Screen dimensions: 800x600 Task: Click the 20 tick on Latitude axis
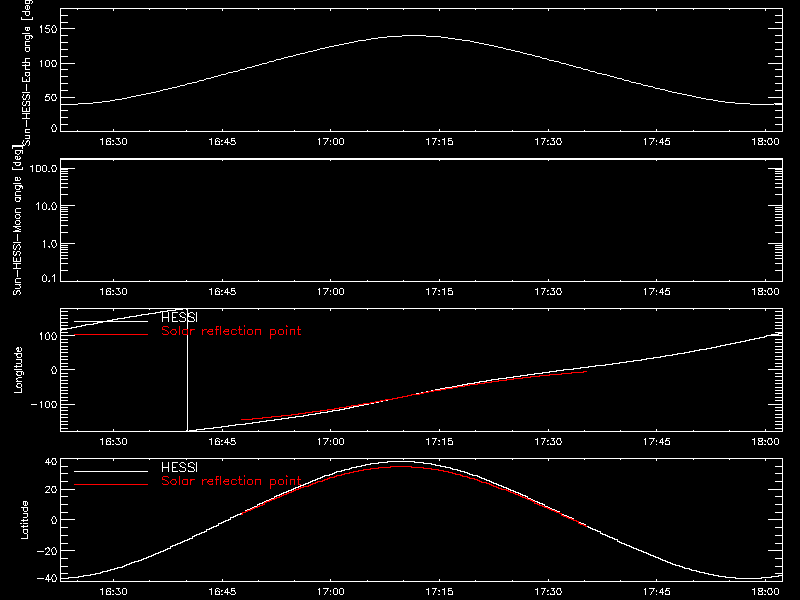pos(52,490)
